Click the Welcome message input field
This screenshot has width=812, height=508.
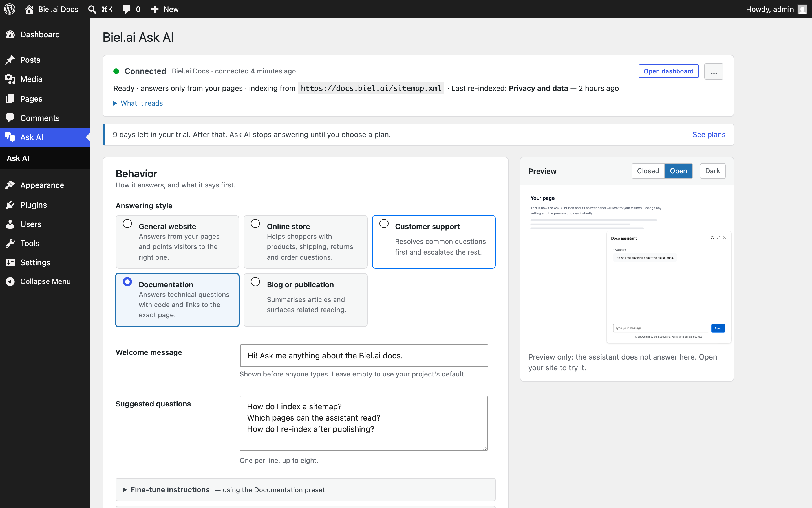click(364, 356)
